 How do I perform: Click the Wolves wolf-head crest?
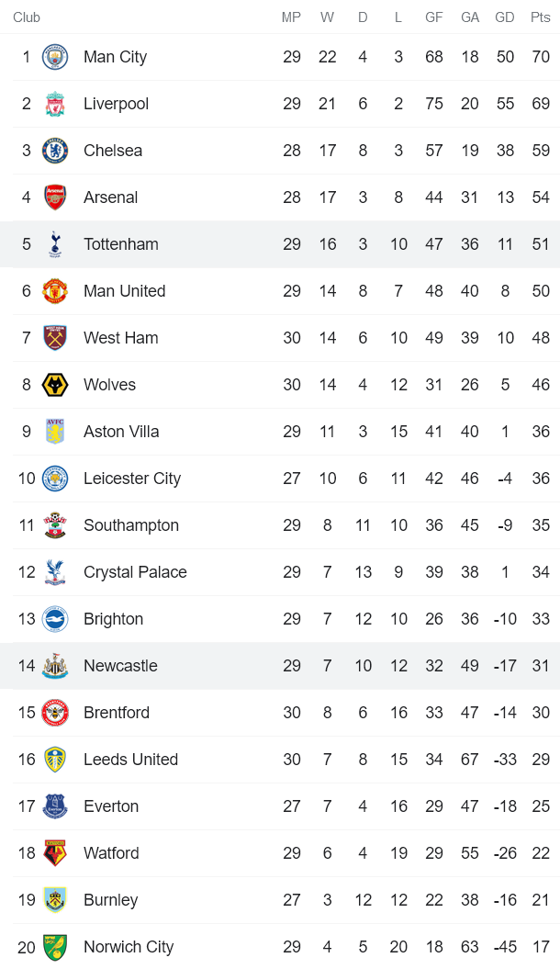pos(55,385)
